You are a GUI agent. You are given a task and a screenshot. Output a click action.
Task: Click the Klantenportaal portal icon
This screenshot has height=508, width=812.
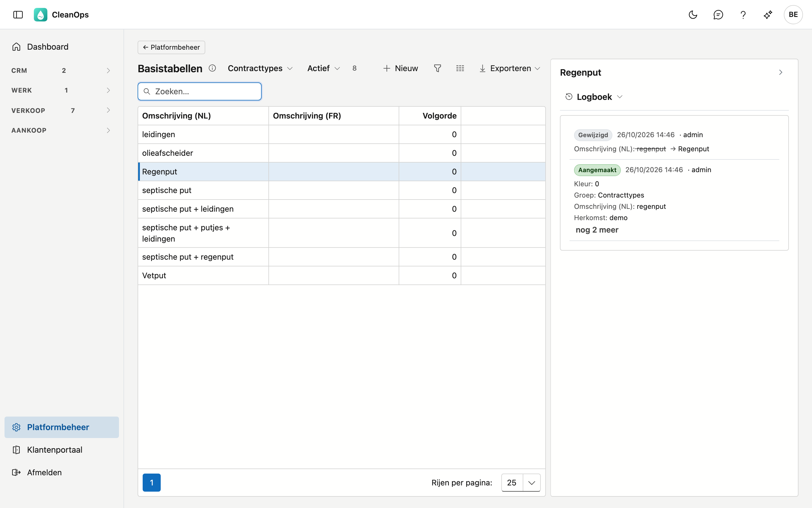(x=16, y=450)
